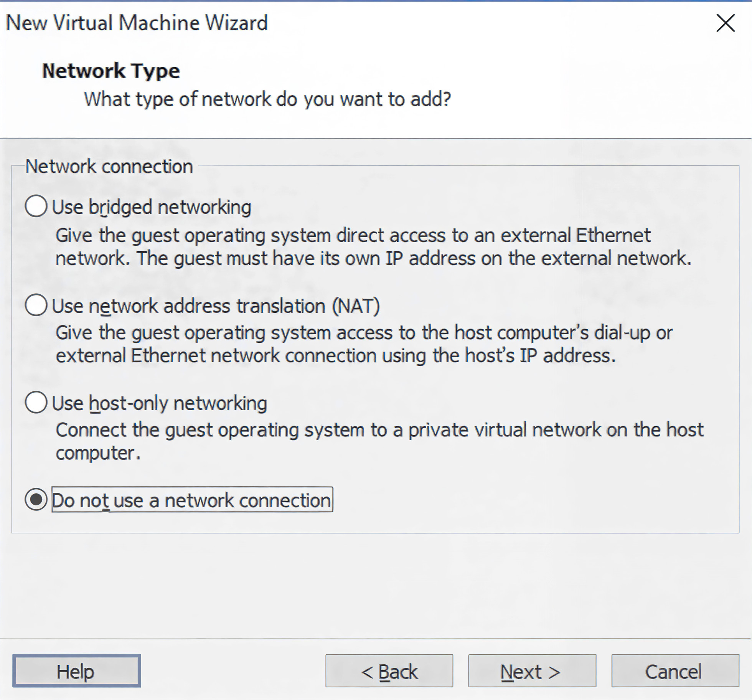Click the NAT option description paragraph
Viewport: 752px width, 700px height.
(x=364, y=344)
